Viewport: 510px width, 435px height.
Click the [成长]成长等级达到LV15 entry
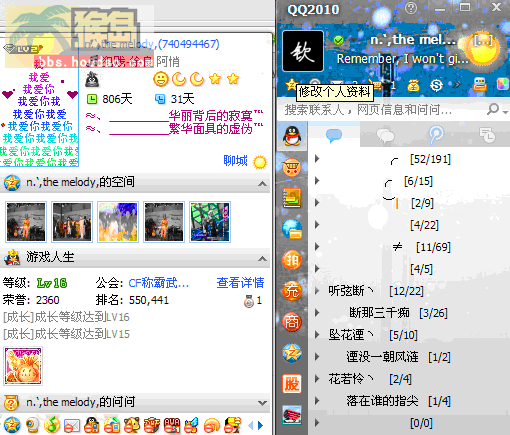pos(66,333)
